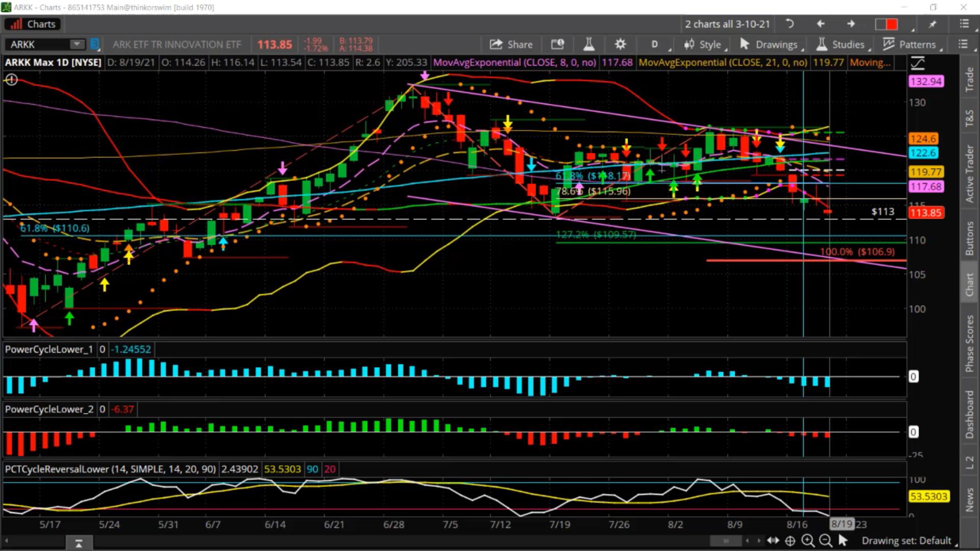Click the 53.5303 indicator value label
Viewport: 980px width, 551px height.
pos(929,496)
